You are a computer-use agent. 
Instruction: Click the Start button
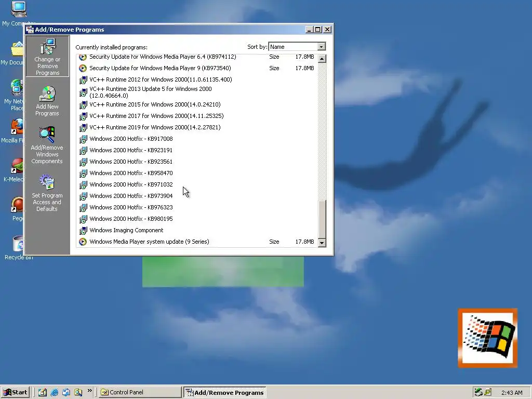[x=15, y=393]
